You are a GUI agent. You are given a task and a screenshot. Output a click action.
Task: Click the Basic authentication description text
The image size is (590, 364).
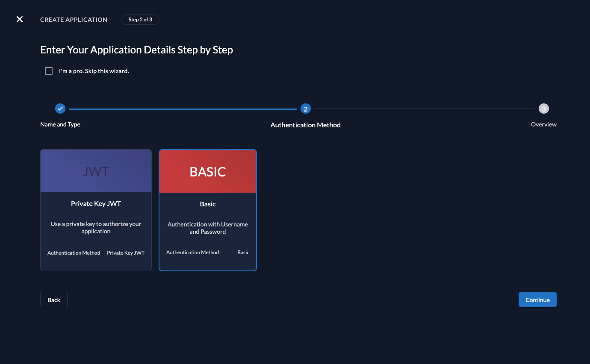tap(207, 228)
